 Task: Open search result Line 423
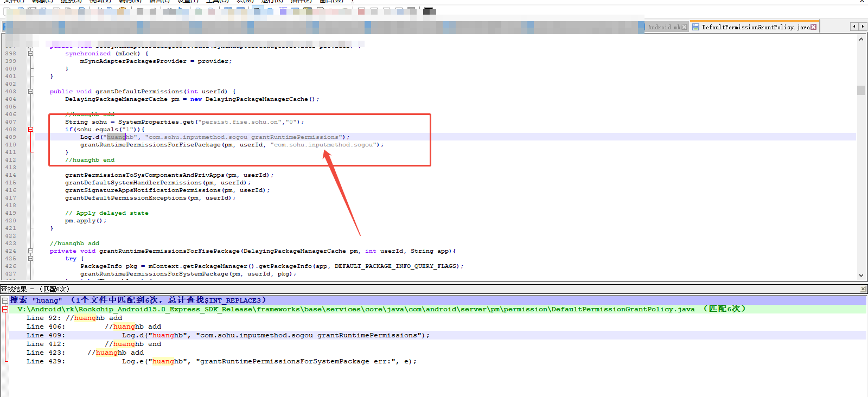click(85, 353)
